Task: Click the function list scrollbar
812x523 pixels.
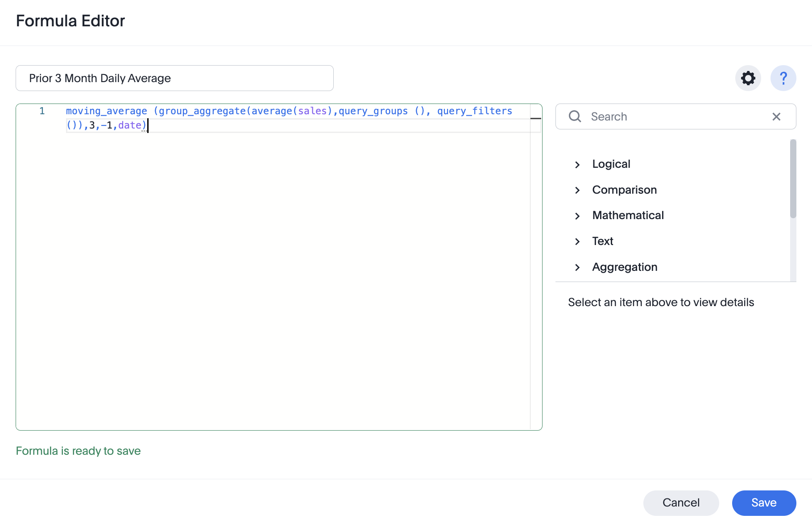Action: pyautogui.click(x=793, y=178)
